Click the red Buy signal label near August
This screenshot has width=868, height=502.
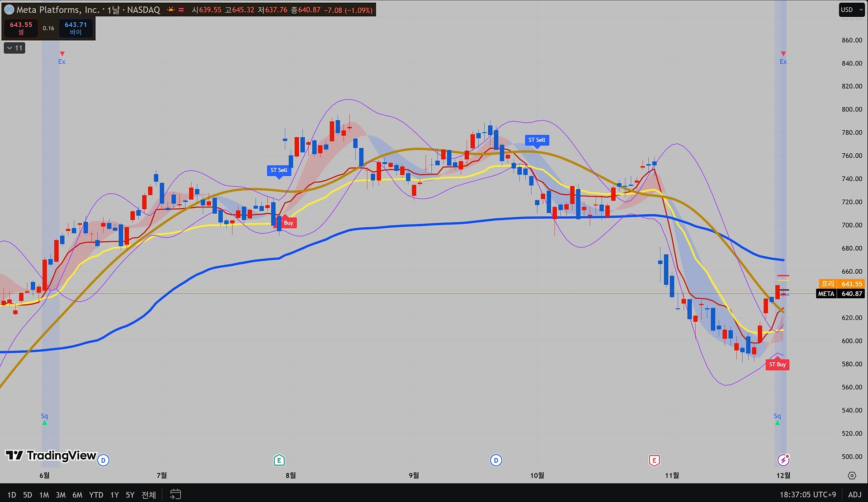point(288,223)
